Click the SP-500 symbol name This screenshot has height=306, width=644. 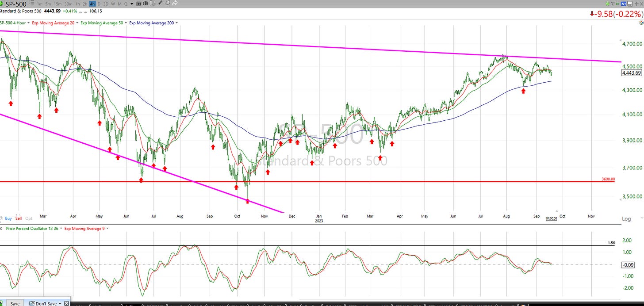tap(16, 4)
